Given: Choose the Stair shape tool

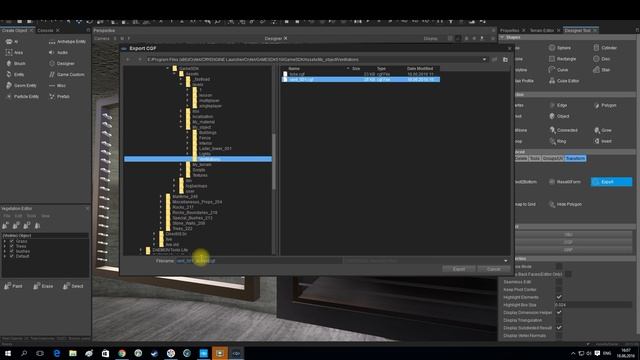Looking at the screenshot, I should [602, 70].
